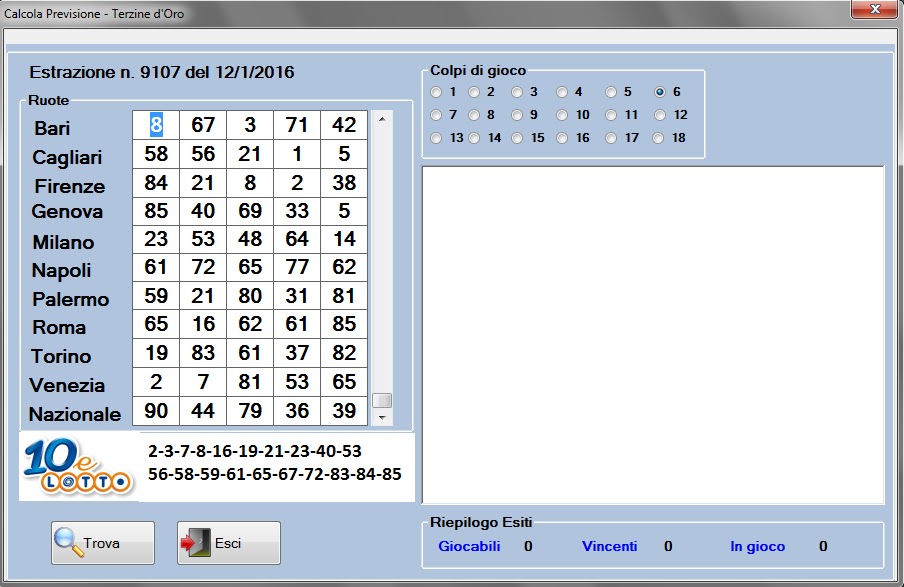Select the 6 colpi radio option
Screen dimensions: 904x587
click(660, 92)
